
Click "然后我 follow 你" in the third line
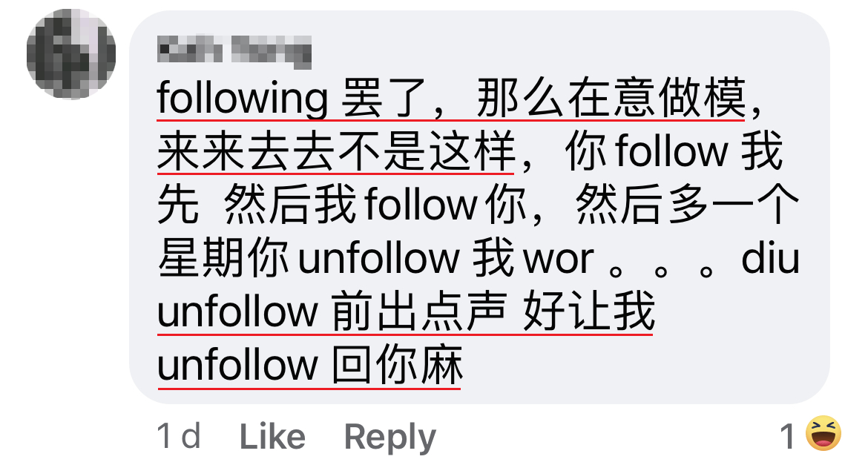point(375,205)
